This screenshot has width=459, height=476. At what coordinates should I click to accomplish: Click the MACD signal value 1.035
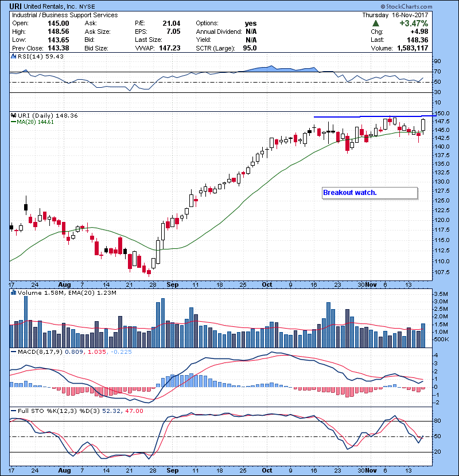[x=97, y=352]
